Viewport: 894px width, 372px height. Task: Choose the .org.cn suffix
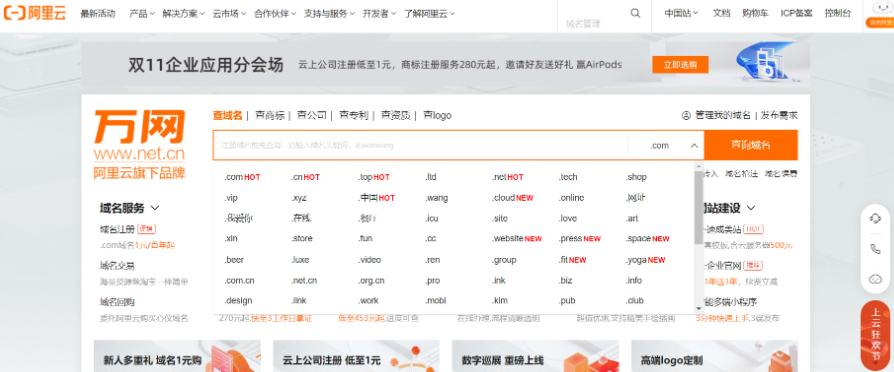pyautogui.click(x=371, y=280)
